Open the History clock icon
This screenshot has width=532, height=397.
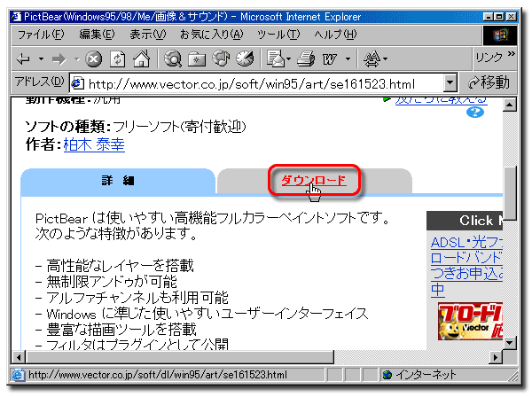pyautogui.click(x=245, y=58)
